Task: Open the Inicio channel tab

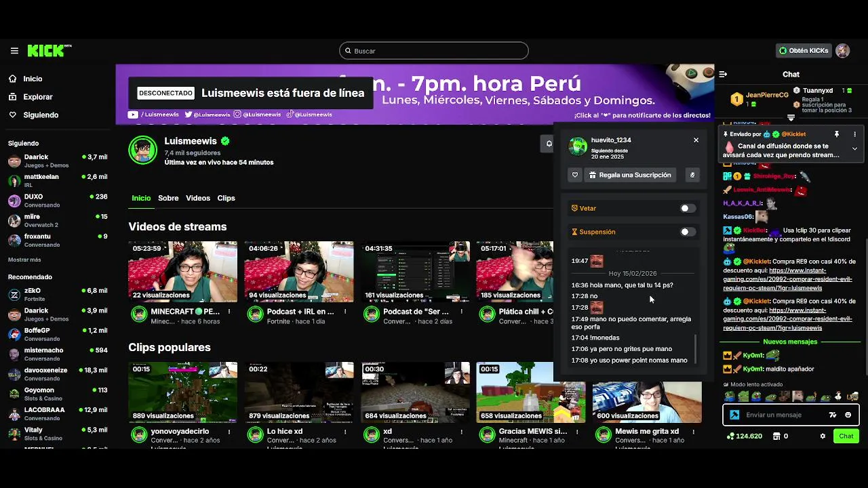Action: 141,198
